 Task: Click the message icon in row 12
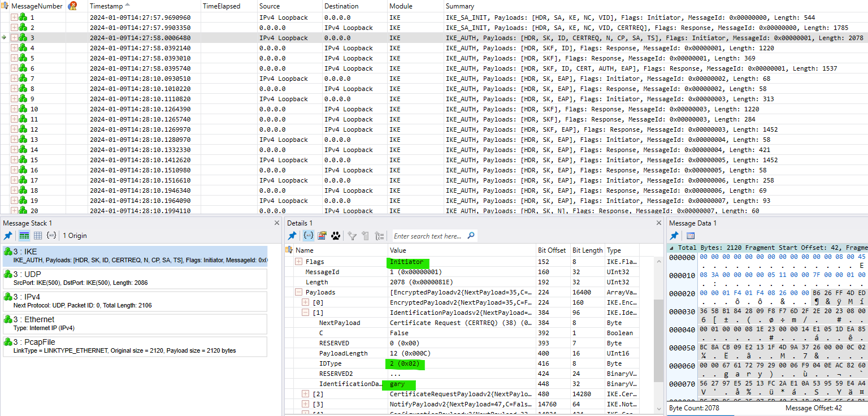point(23,129)
